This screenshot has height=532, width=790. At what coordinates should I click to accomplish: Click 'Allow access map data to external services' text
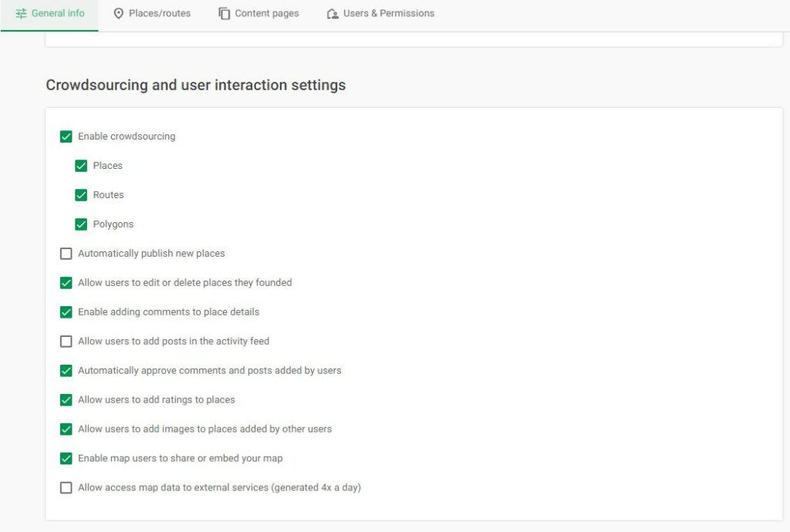[219, 487]
